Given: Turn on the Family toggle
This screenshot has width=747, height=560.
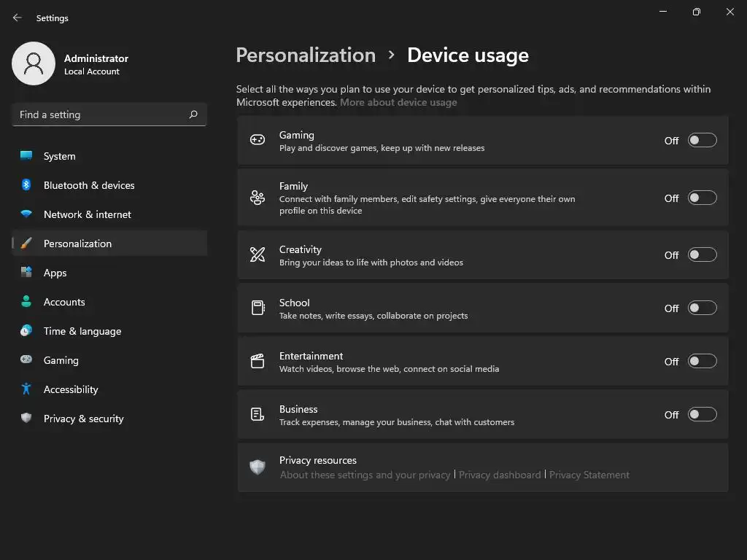Looking at the screenshot, I should pyautogui.click(x=702, y=198).
